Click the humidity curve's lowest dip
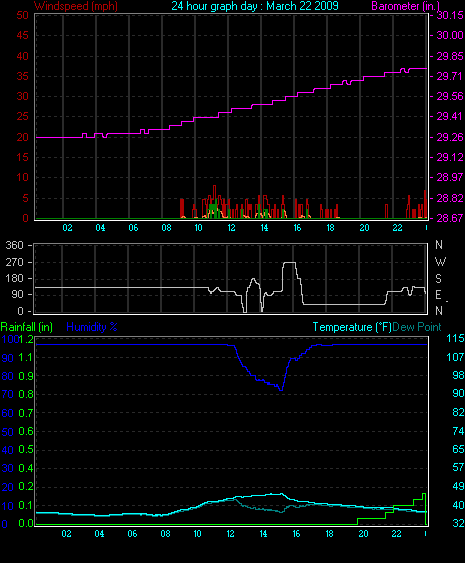Viewport: 465px width, 563px height. 281,389
